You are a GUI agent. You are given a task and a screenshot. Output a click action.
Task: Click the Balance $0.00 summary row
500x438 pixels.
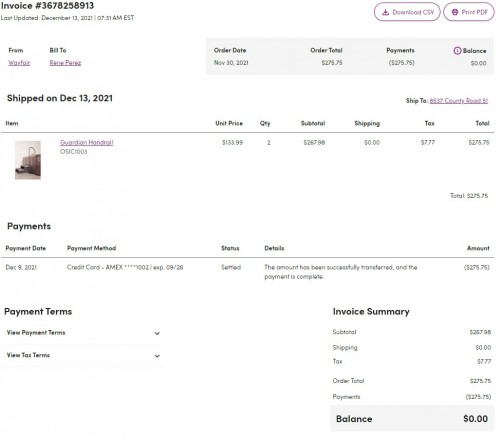[412, 419]
